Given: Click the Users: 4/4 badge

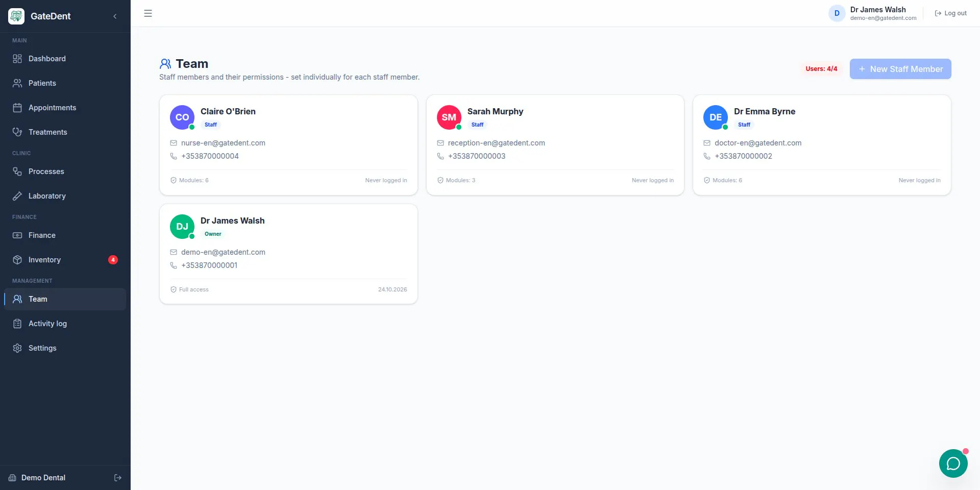Looking at the screenshot, I should pos(821,69).
